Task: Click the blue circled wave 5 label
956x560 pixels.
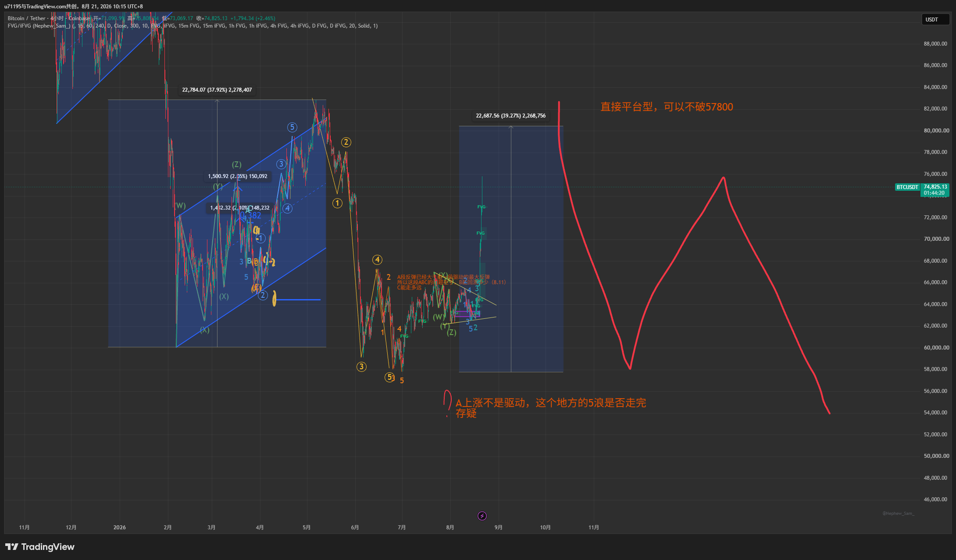Action: [292, 127]
